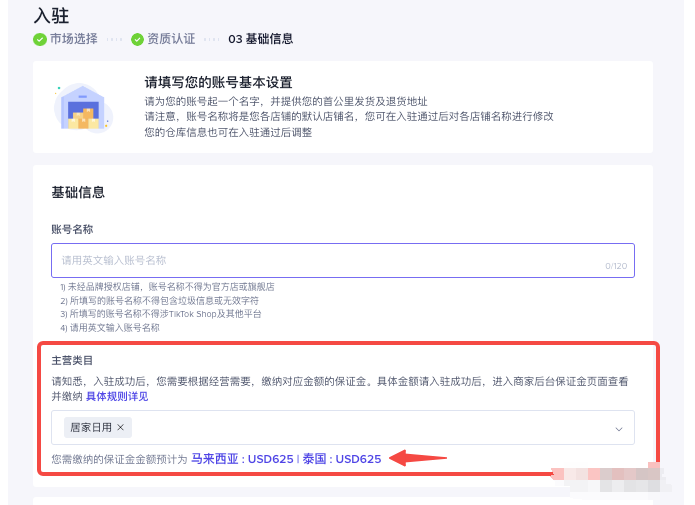Select the 03 基础信息 step
This screenshot has height=505, width=695.
coord(261,39)
